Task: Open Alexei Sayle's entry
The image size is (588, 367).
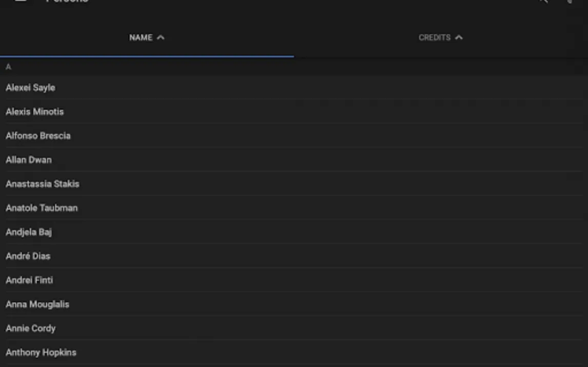Action: pos(30,88)
